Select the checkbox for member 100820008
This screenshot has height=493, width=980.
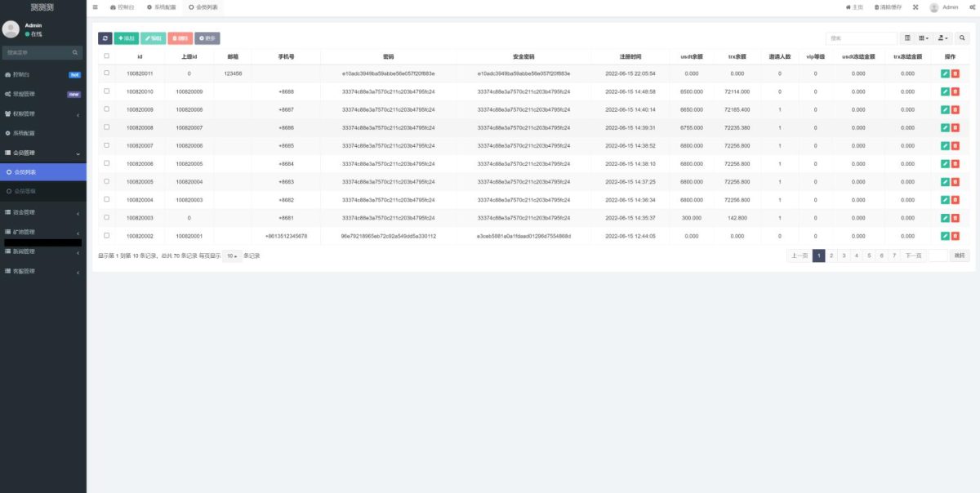[x=106, y=127]
